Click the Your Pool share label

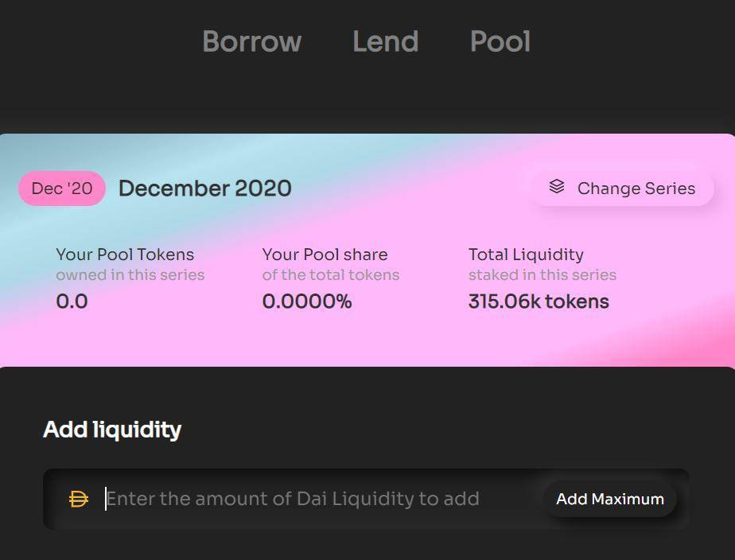coord(325,255)
